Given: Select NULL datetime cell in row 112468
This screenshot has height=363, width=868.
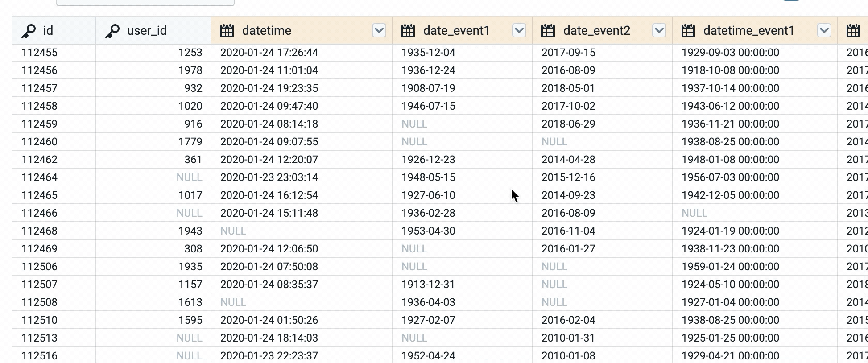Looking at the screenshot, I should (302, 231).
